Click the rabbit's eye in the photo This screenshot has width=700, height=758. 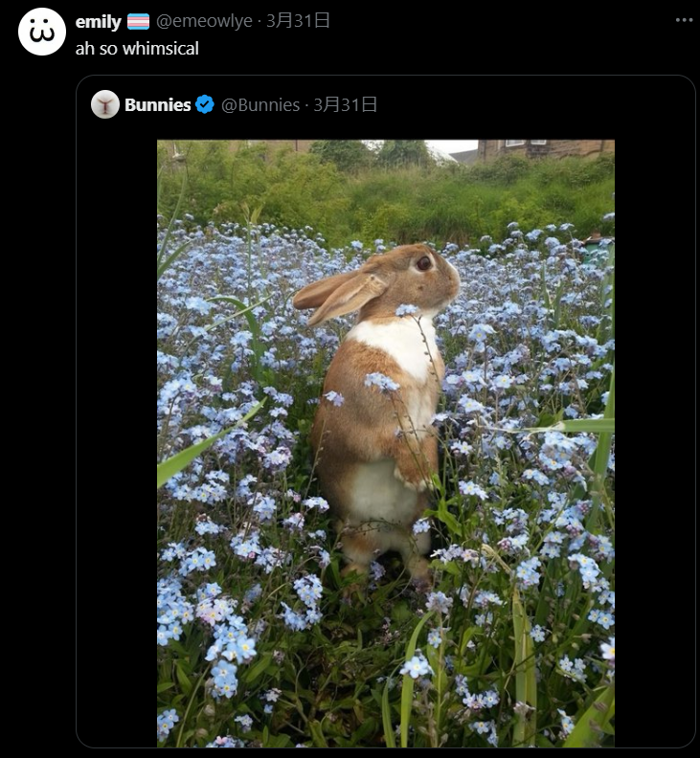coord(424,263)
